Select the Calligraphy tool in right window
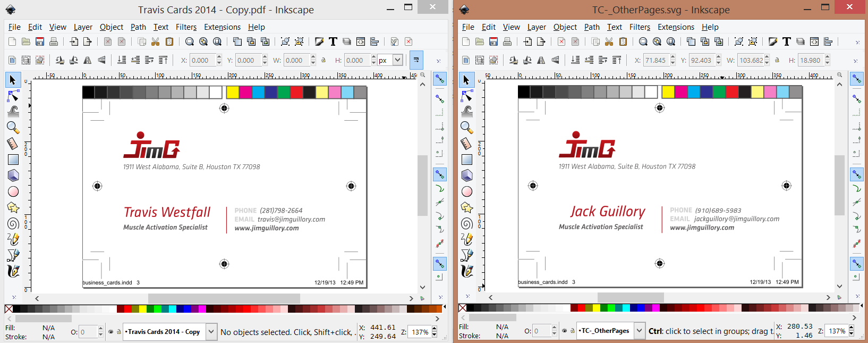This screenshot has height=343, width=868. 467,271
